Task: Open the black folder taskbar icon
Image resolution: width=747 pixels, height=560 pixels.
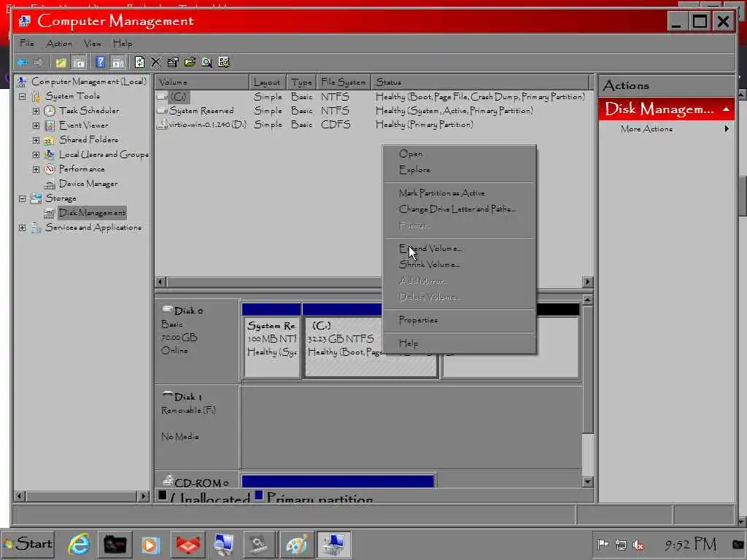Action: pos(115,544)
